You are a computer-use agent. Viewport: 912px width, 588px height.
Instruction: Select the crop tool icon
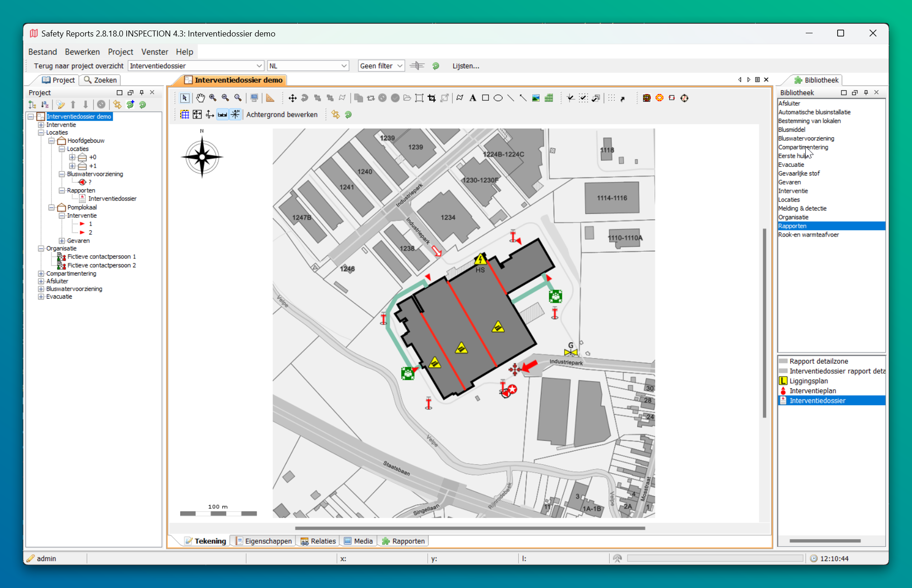(x=432, y=98)
